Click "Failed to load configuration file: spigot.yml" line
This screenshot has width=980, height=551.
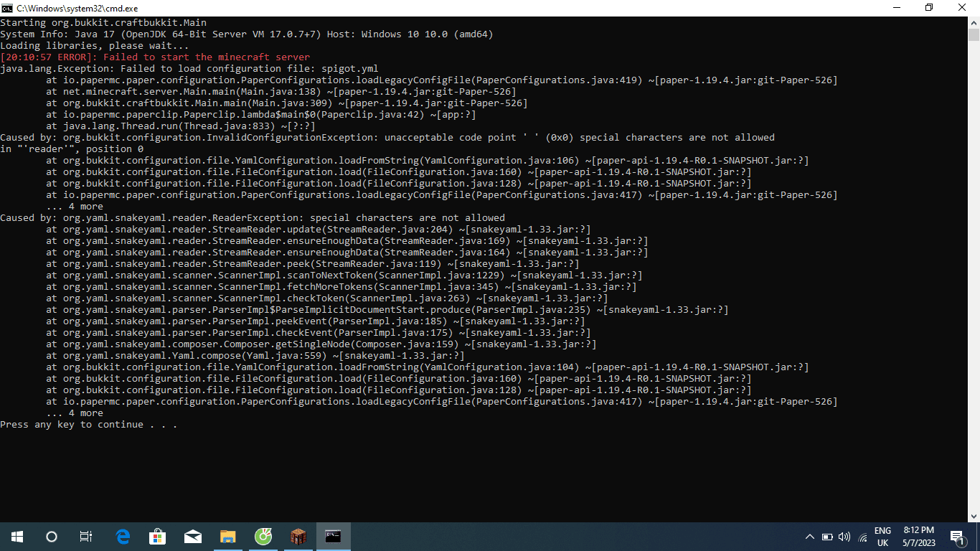(x=189, y=69)
